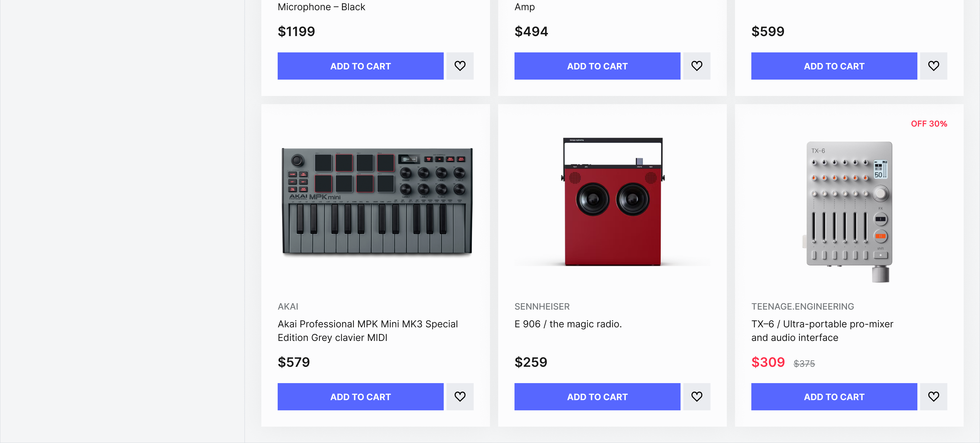This screenshot has width=980, height=443.
Task: Click the SENNHEISER brand label
Action: [x=542, y=307]
